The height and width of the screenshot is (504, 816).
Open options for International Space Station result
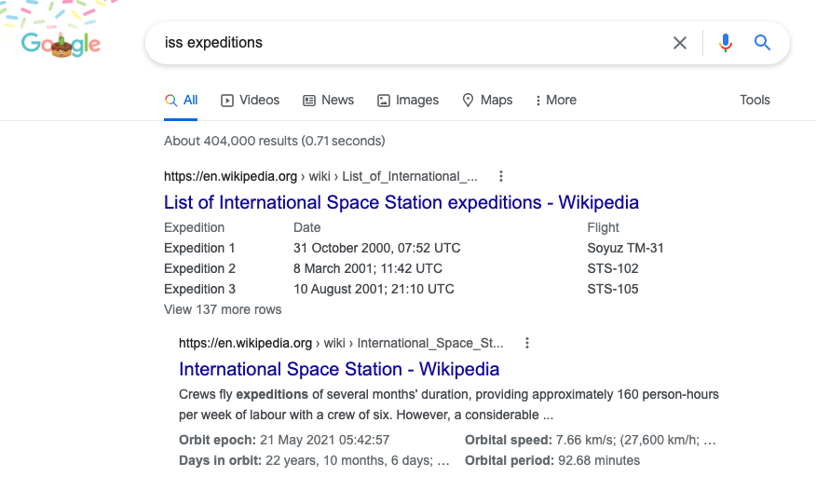(527, 343)
